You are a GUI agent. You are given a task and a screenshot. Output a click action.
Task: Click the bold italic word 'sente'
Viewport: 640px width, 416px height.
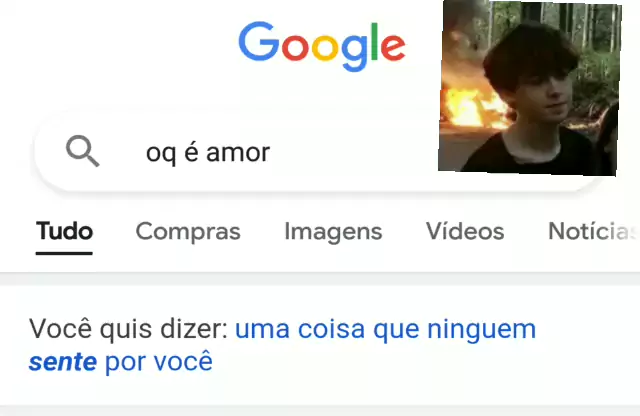point(63,362)
